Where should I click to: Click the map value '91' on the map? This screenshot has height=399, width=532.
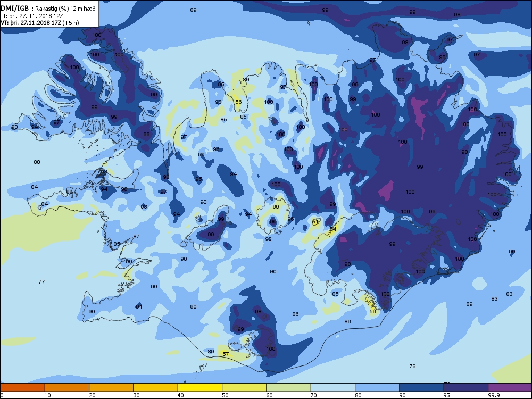click(139, 307)
